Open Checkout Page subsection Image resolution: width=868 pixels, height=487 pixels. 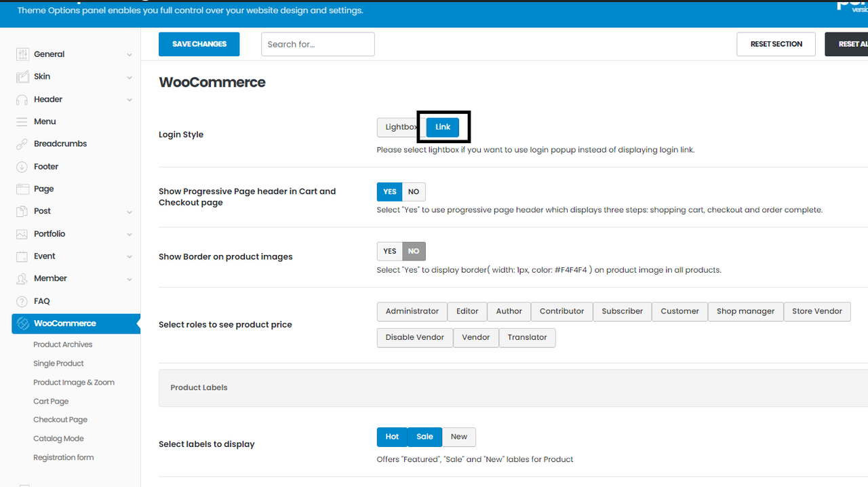click(x=60, y=420)
